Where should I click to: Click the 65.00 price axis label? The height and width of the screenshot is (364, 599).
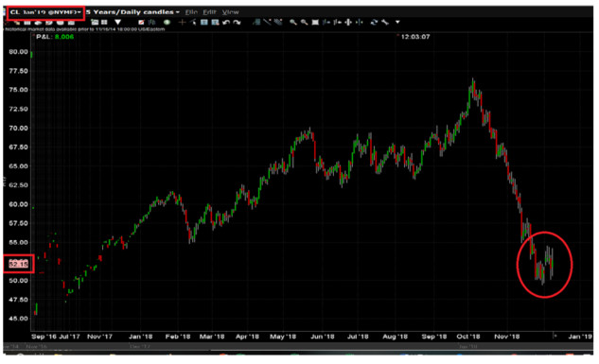[x=18, y=166]
